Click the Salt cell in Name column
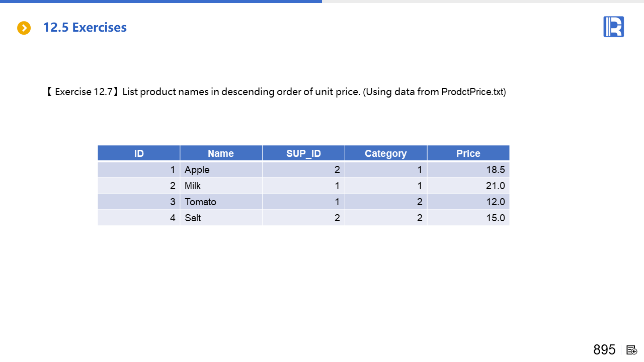The width and height of the screenshot is (644, 362). click(x=193, y=218)
